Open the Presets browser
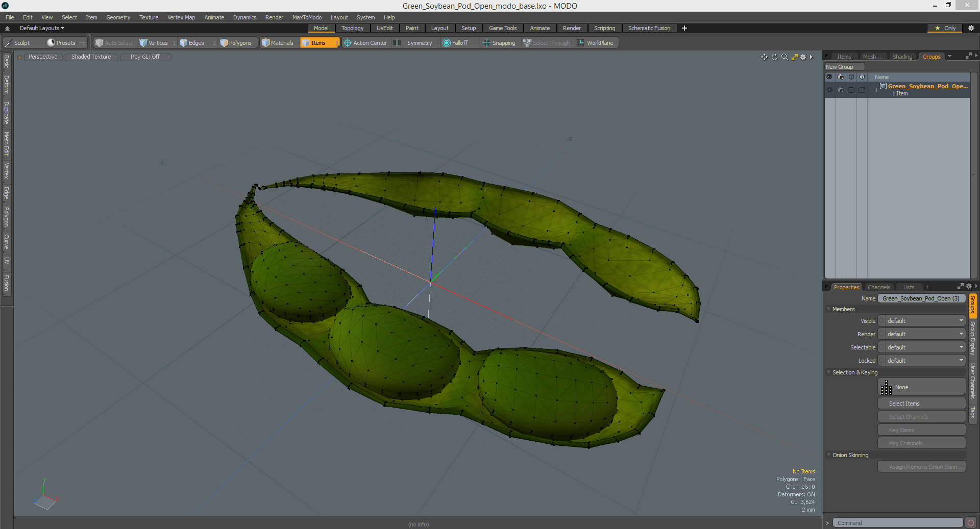The height and width of the screenshot is (529, 980). [x=66, y=43]
